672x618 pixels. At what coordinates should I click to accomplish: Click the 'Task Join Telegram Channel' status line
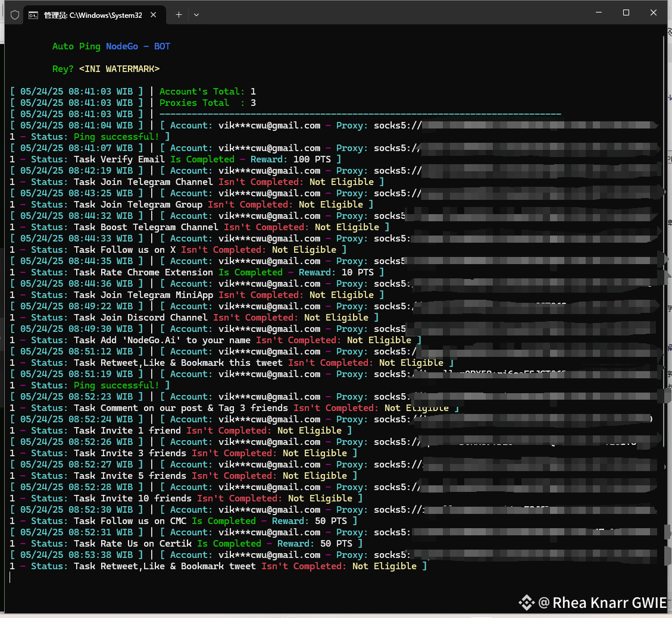point(197,182)
